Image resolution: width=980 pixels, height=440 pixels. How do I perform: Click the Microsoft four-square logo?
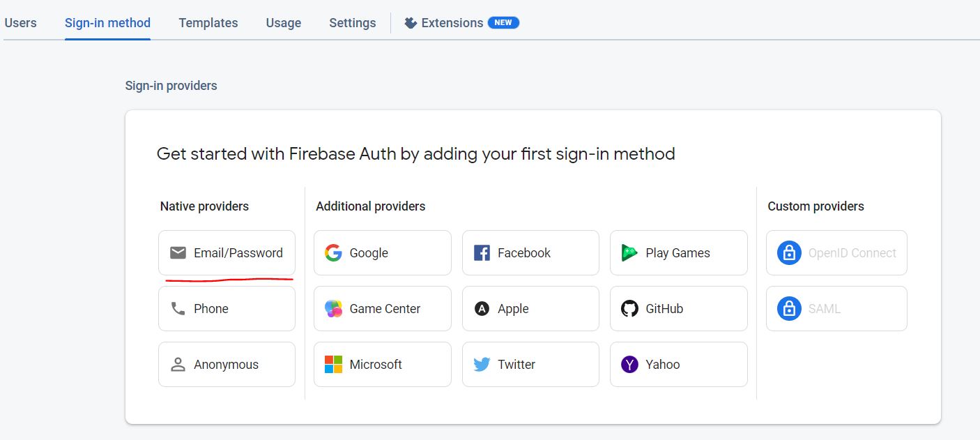tap(333, 364)
